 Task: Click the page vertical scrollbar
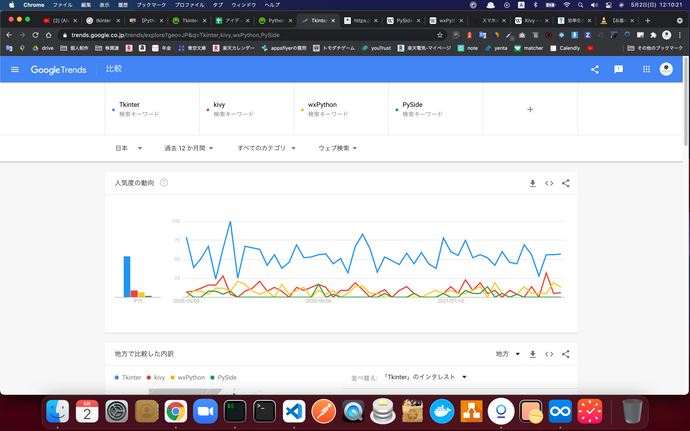pyautogui.click(x=686, y=101)
